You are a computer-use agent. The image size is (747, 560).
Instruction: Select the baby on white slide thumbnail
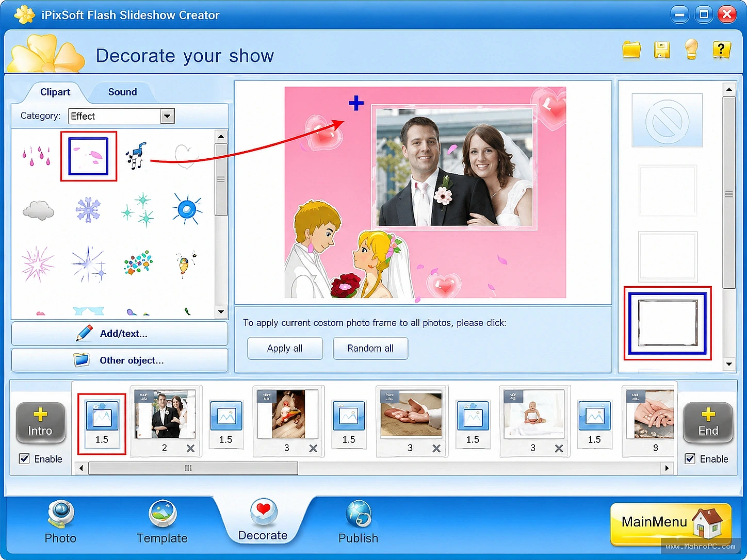534,415
